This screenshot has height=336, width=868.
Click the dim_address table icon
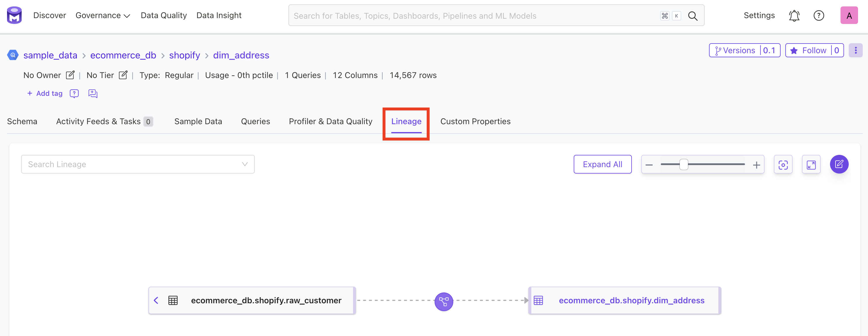coord(538,300)
